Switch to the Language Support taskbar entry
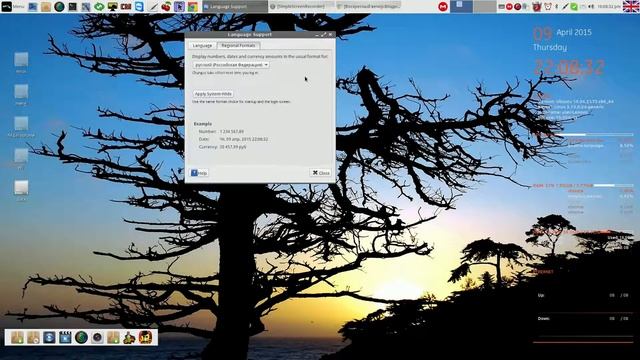The width and height of the screenshot is (640, 360). click(x=234, y=7)
